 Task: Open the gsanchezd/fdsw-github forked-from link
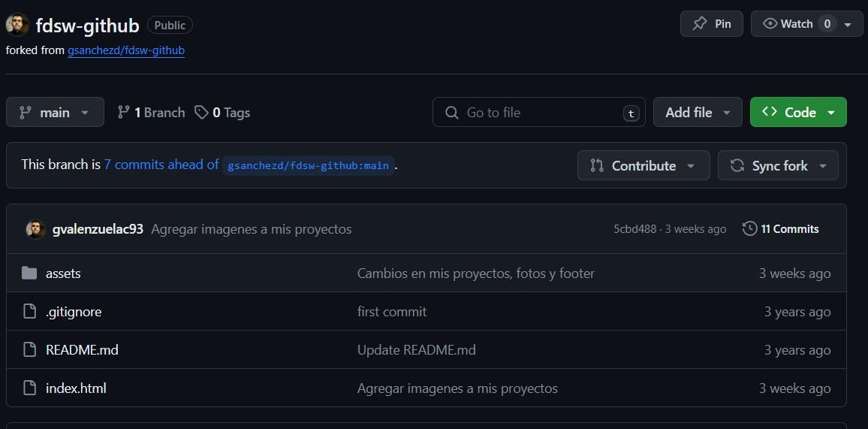125,50
